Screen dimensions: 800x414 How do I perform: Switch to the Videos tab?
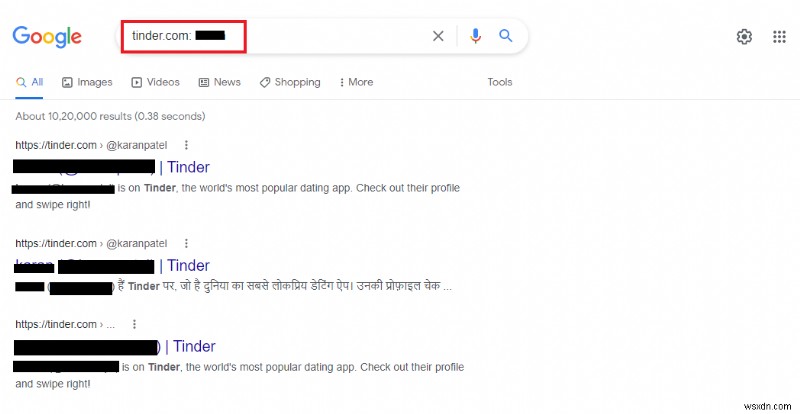pos(155,82)
